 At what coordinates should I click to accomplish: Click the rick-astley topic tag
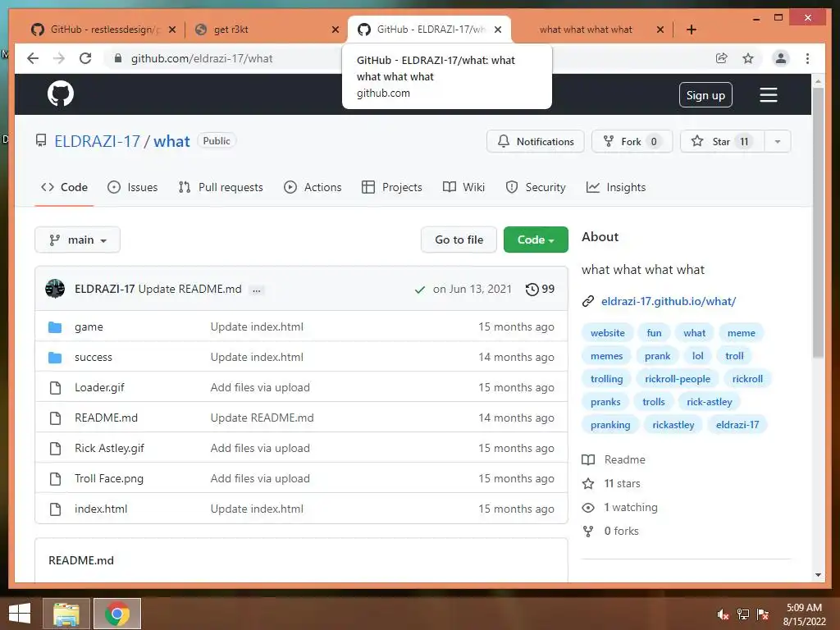click(710, 402)
